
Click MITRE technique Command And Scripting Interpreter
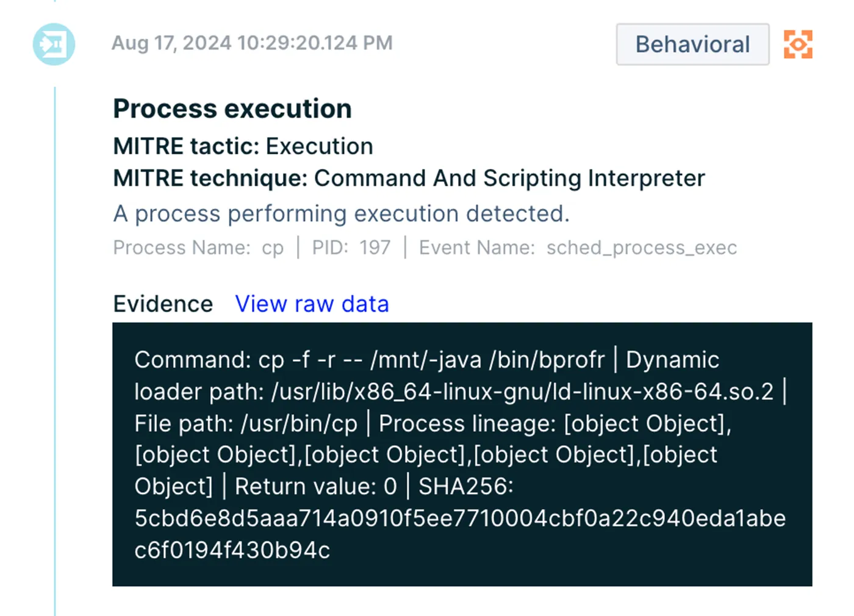coord(409,178)
